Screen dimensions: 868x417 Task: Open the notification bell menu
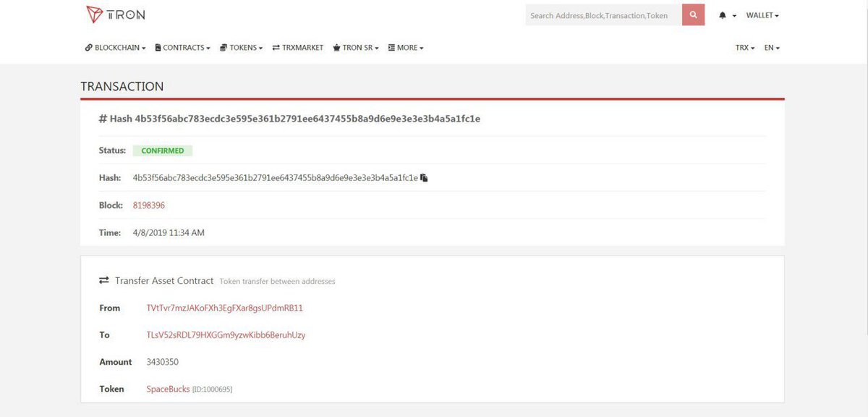[727, 15]
